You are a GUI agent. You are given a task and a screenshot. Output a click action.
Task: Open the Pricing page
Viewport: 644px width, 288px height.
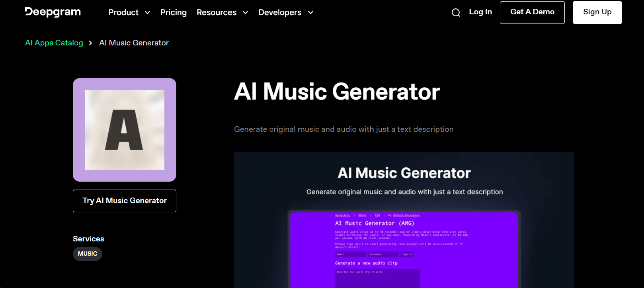[173, 12]
